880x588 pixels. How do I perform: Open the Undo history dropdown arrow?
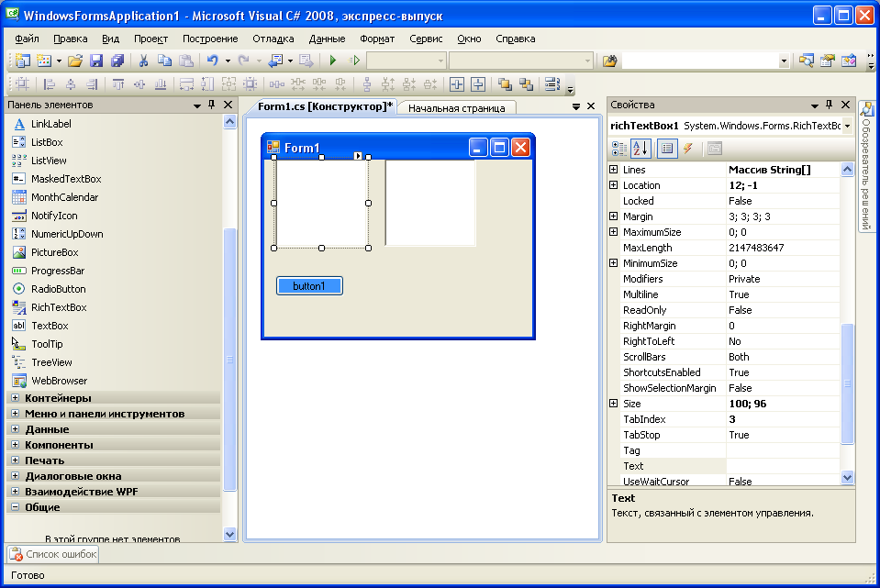point(228,61)
